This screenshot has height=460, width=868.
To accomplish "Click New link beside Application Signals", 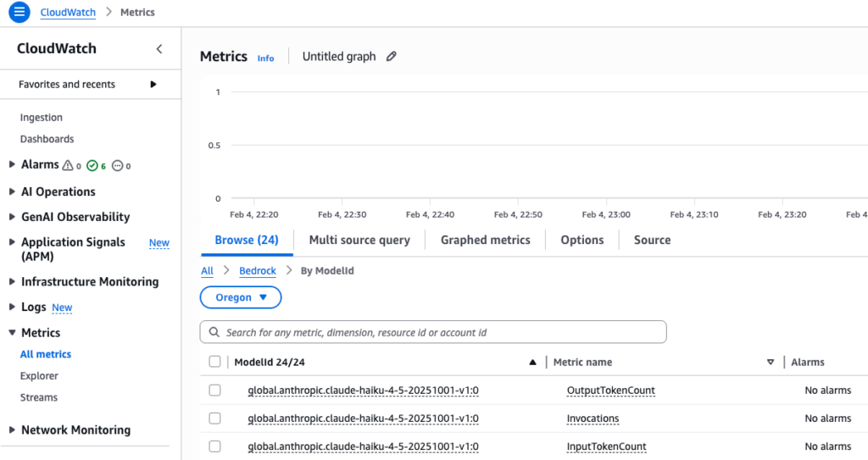I will coord(159,243).
